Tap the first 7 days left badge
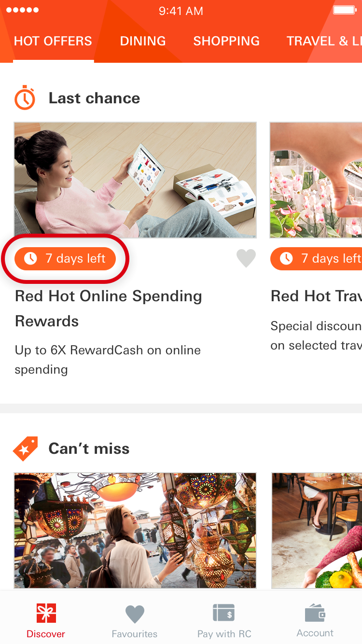The height and width of the screenshot is (644, 362). coord(65,259)
